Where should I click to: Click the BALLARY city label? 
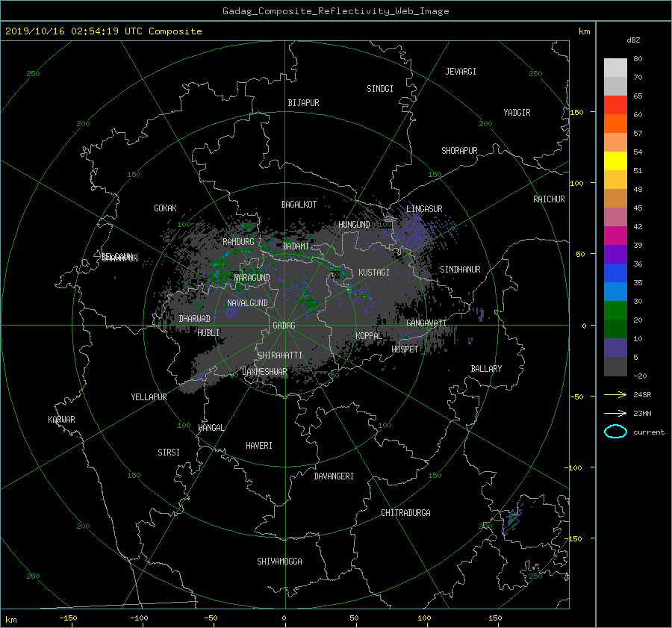(x=486, y=369)
